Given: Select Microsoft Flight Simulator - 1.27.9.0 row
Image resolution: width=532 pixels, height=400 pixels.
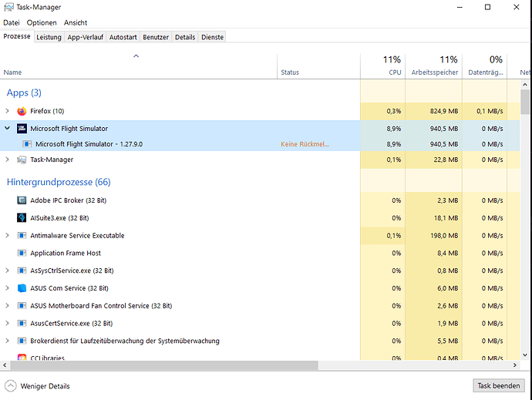Looking at the screenshot, I should (260, 144).
